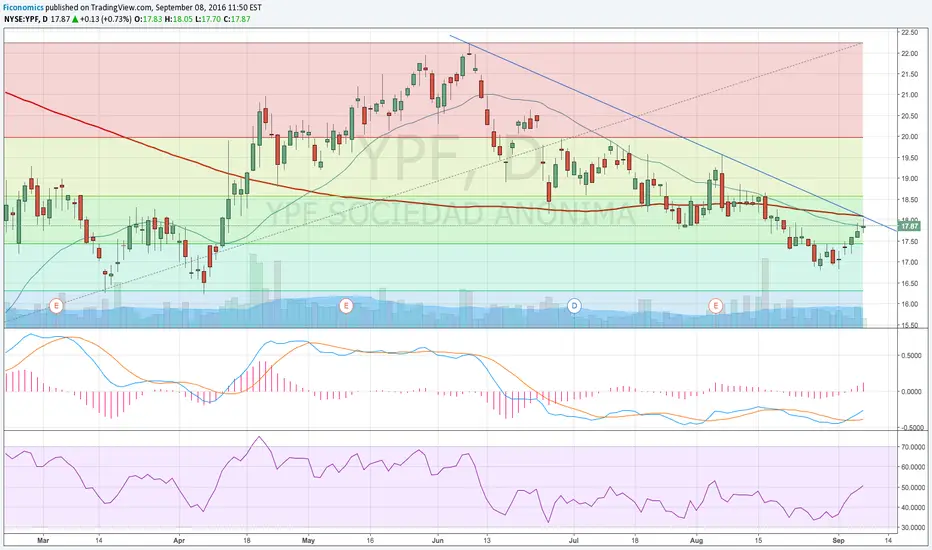Click the Apr date axis label
Viewport: 932px width, 550px height.
coord(179,541)
